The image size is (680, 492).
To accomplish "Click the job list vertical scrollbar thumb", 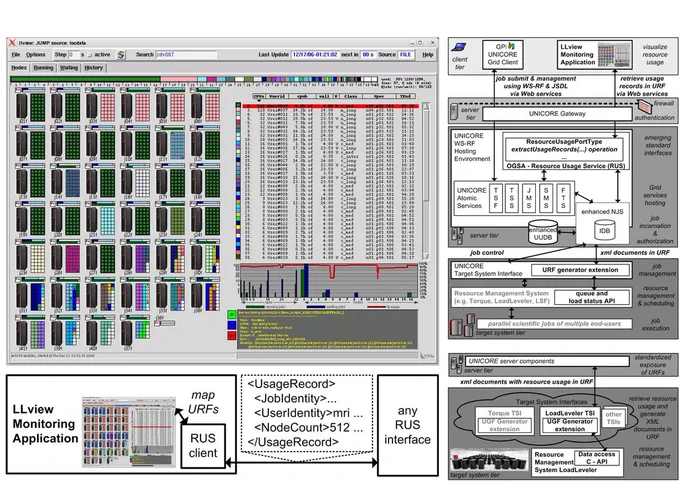I will tap(426, 155).
